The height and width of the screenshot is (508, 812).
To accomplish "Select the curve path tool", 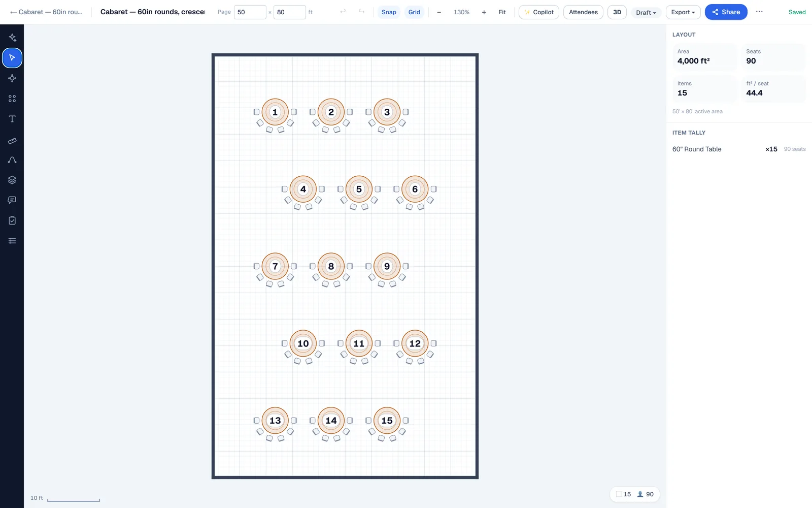I will click(x=12, y=160).
